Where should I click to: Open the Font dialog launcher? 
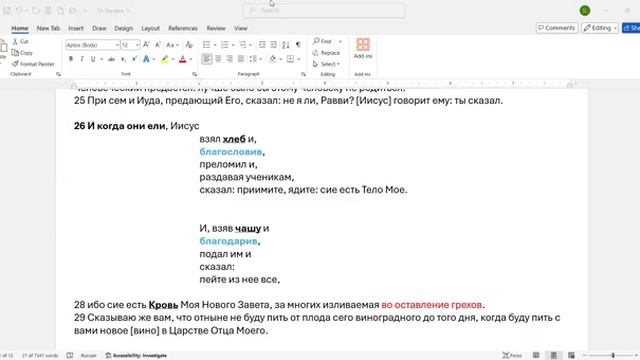(x=195, y=74)
